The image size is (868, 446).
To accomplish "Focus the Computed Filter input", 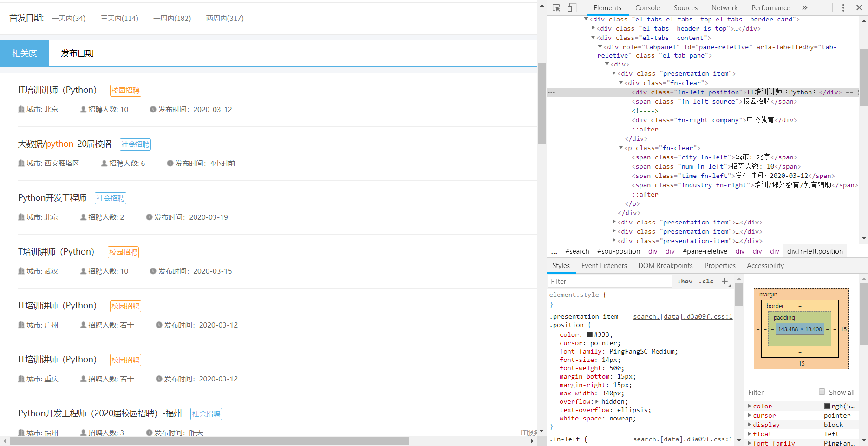I will pyautogui.click(x=780, y=392).
